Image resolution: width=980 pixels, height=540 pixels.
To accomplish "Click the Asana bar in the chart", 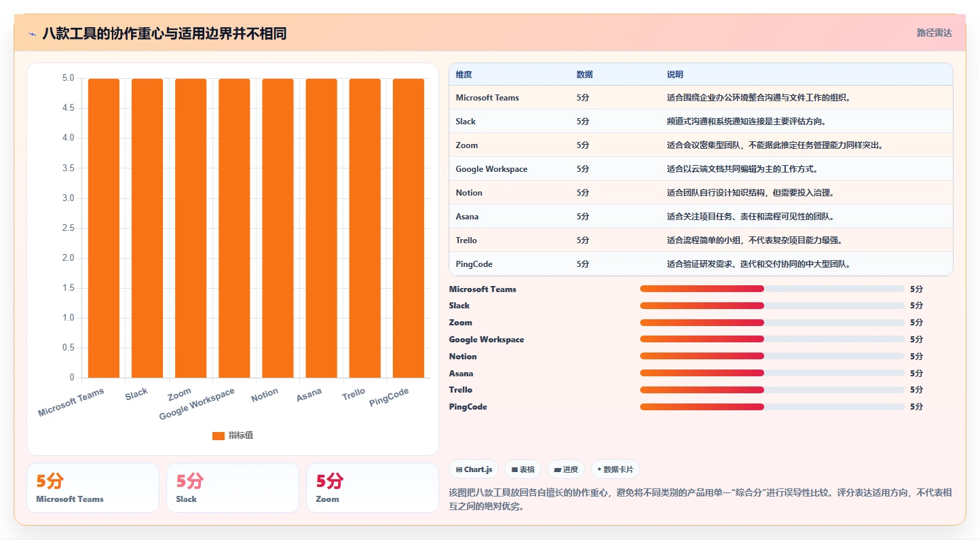I will point(321,228).
